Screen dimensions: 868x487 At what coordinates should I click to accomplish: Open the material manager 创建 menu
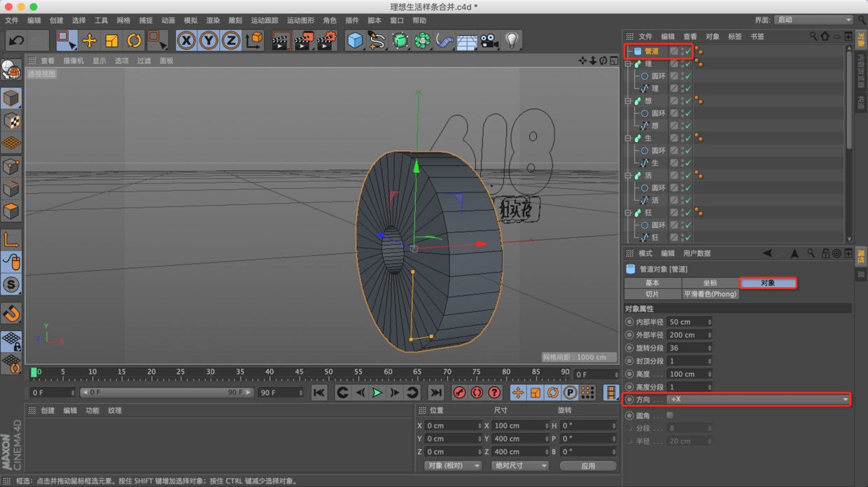tap(48, 411)
